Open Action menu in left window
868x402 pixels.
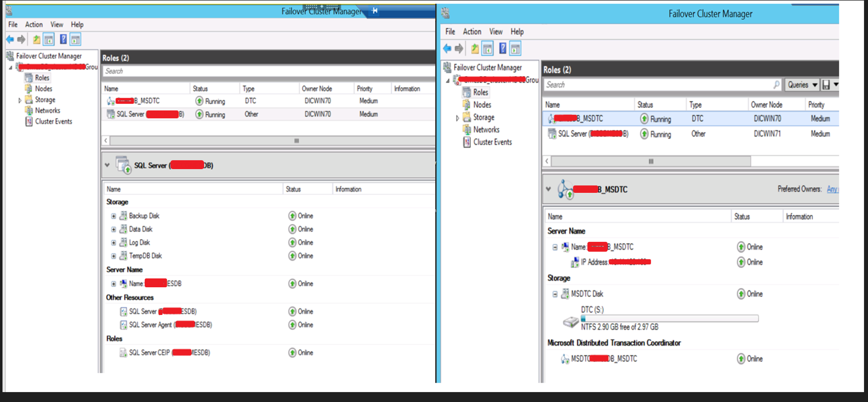coord(34,24)
